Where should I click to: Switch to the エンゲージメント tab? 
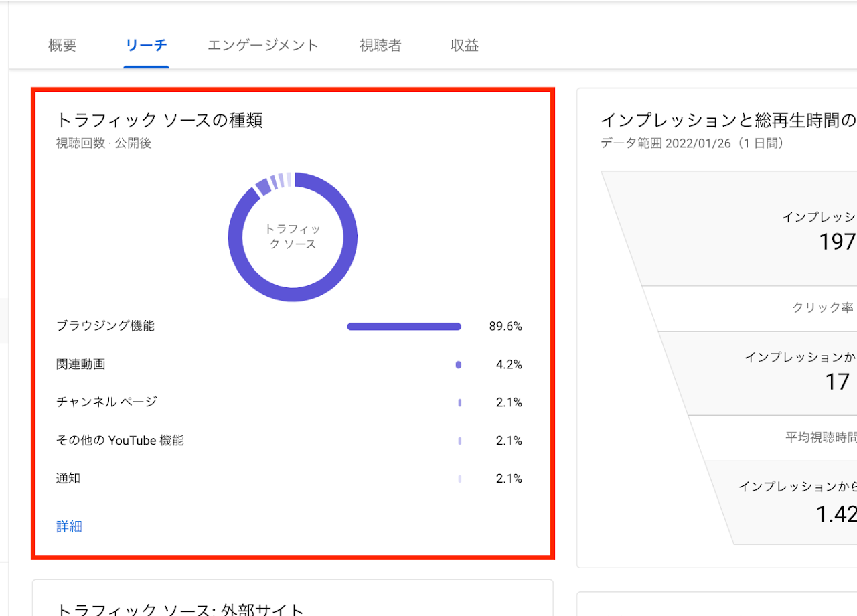[262, 46]
